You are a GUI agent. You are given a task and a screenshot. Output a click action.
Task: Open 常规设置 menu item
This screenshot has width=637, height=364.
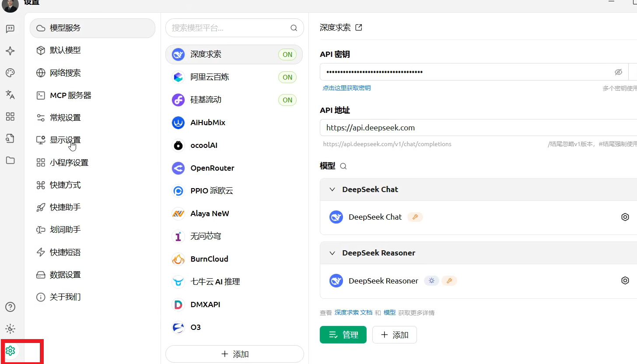pos(92,118)
